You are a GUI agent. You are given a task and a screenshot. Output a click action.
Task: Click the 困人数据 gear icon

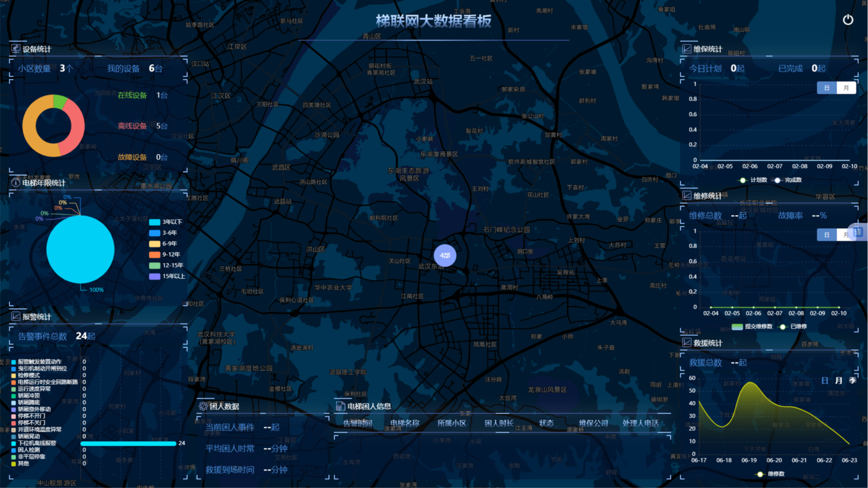tap(203, 406)
